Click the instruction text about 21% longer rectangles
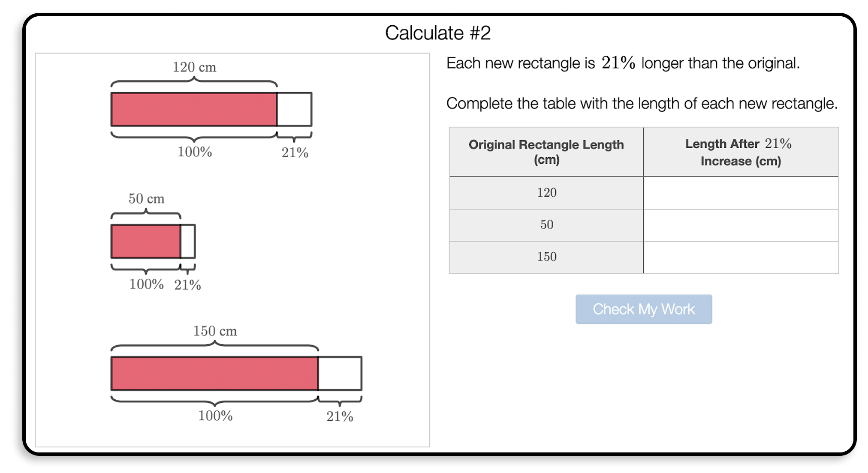 (622, 63)
